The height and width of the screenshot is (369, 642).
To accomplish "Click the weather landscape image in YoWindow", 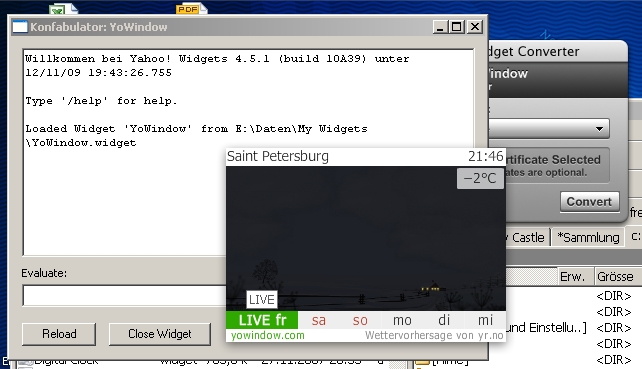I will [x=365, y=238].
